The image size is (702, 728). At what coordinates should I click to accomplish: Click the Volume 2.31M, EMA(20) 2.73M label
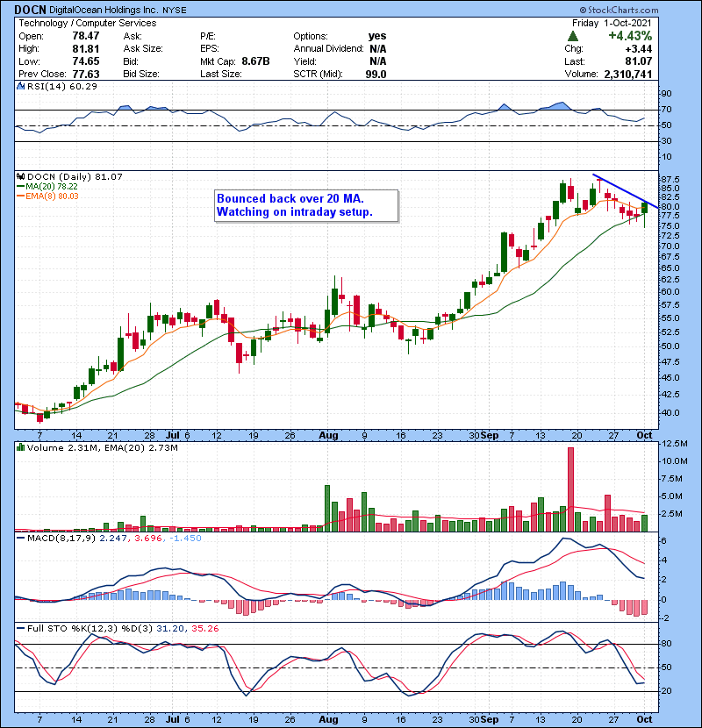click(102, 447)
